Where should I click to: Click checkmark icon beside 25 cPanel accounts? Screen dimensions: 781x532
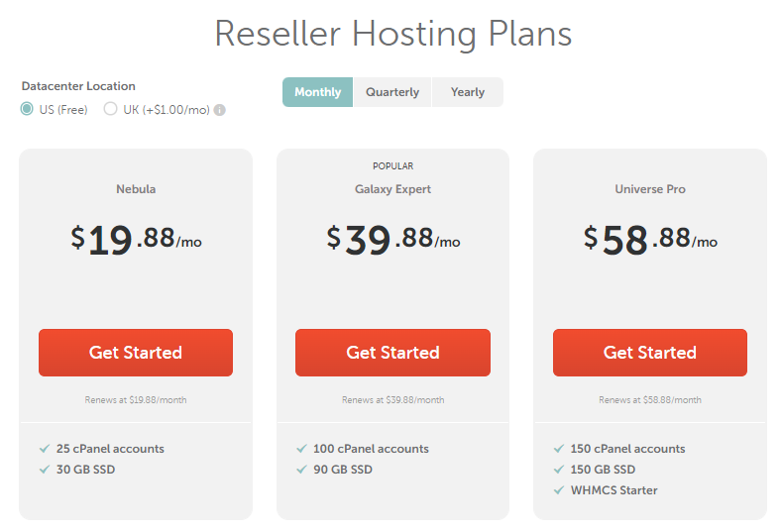coord(44,449)
